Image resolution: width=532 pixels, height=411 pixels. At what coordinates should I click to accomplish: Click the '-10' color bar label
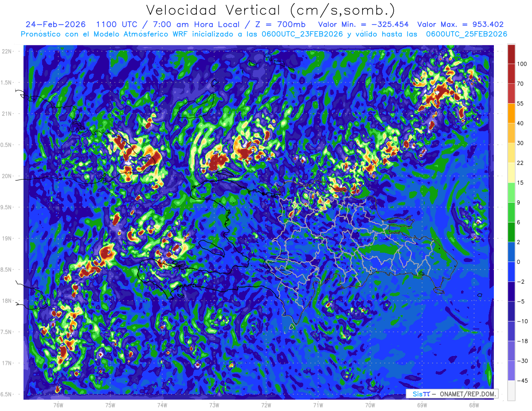[x=522, y=321]
